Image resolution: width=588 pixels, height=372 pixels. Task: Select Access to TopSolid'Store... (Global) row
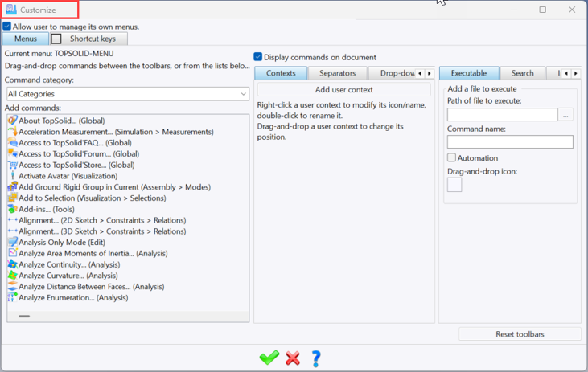point(128,165)
